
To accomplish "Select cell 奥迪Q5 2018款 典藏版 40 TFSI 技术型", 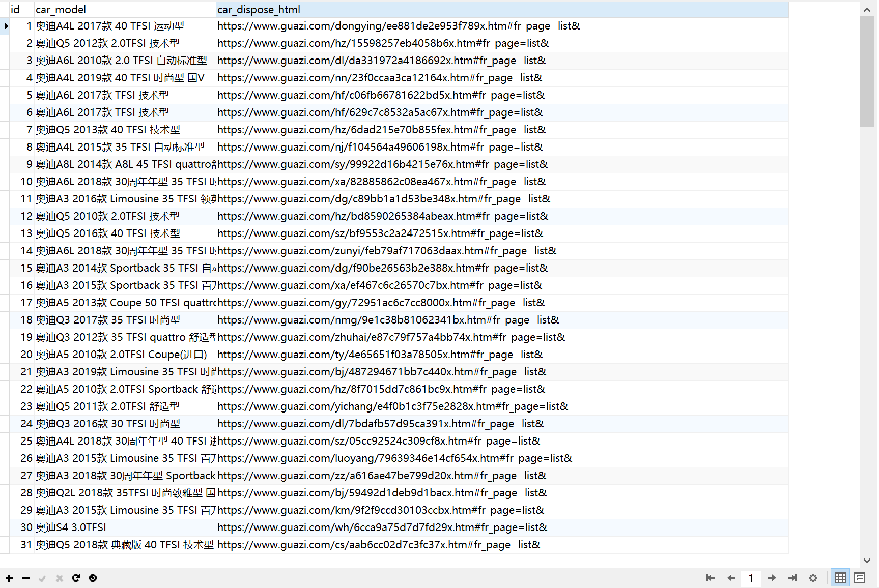I will point(125,545).
